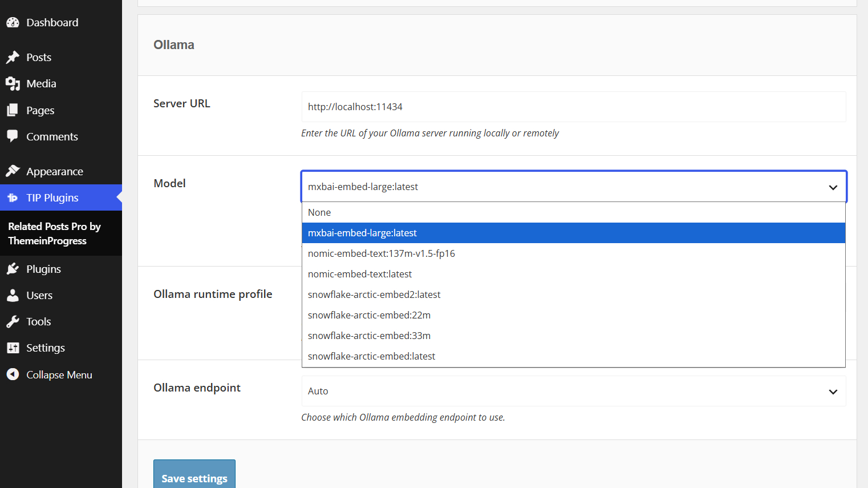868x488 pixels.
Task: Expand Ollama endpoint using its chevron arrow
Action: click(833, 392)
